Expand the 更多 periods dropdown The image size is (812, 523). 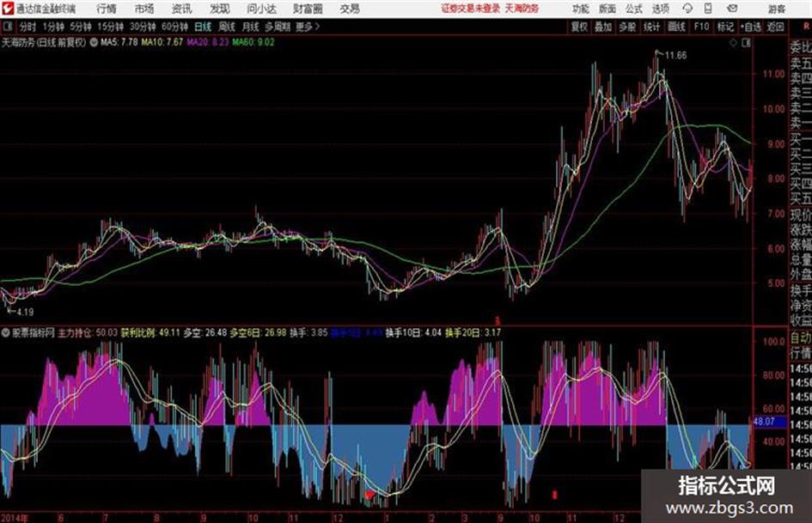pos(308,27)
